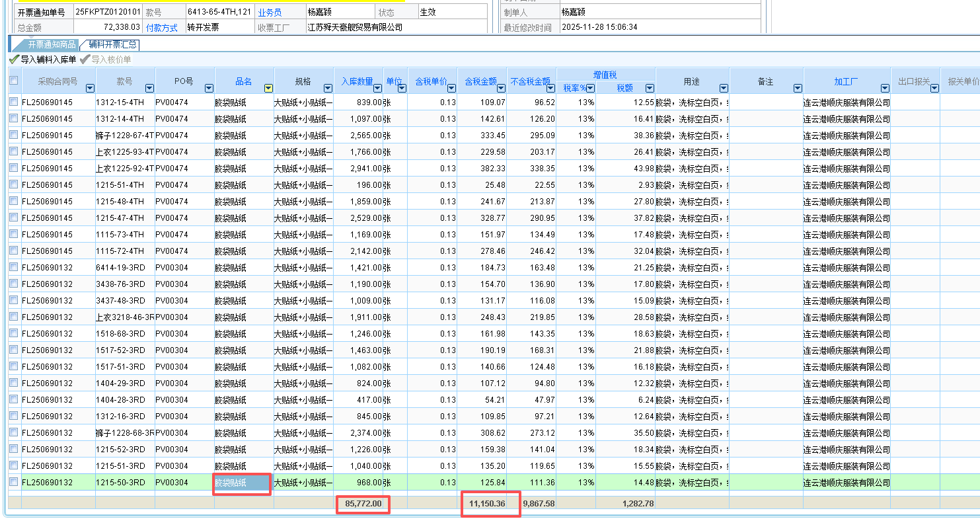
Task: Check the row for 款号 1312-15-4TH
Action: pyautogui.click(x=14, y=102)
